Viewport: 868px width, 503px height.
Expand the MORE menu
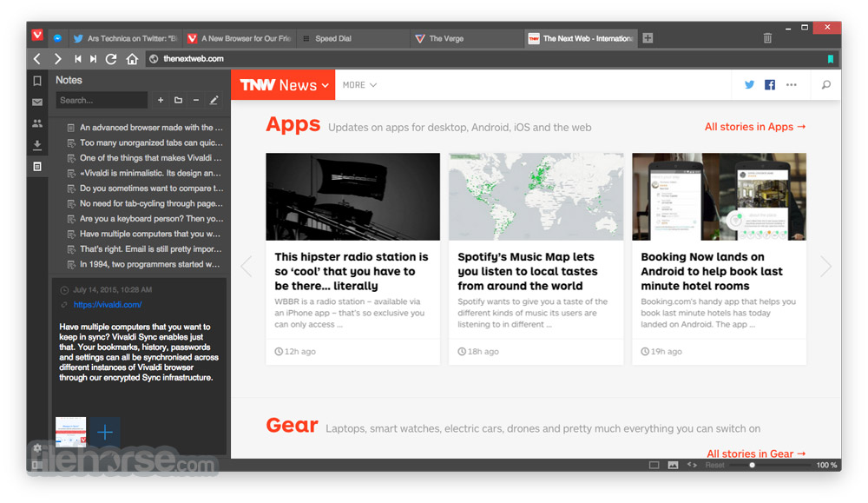tap(359, 85)
